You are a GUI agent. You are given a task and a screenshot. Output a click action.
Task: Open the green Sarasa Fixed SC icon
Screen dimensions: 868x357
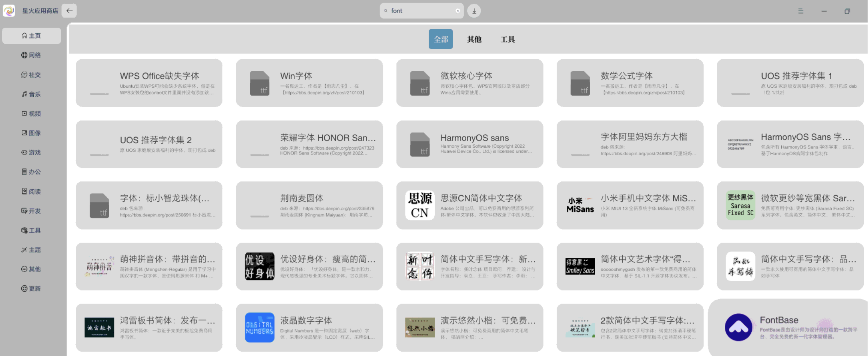point(740,205)
